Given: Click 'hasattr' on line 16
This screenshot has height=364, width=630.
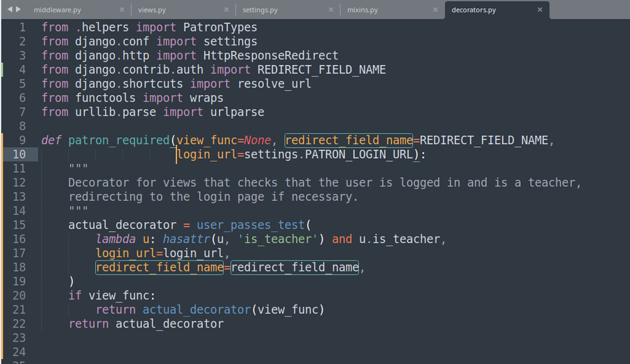Looking at the screenshot, I should tap(186, 239).
